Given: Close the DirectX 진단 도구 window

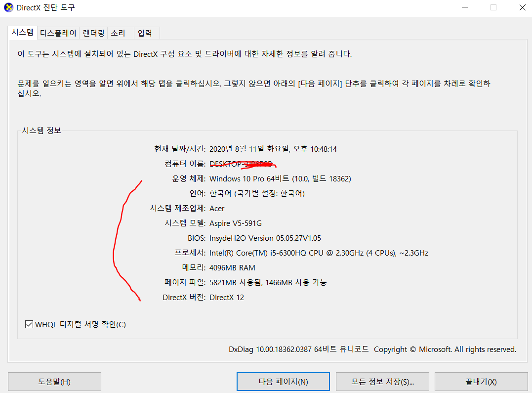Looking at the screenshot, I should tap(523, 7).
